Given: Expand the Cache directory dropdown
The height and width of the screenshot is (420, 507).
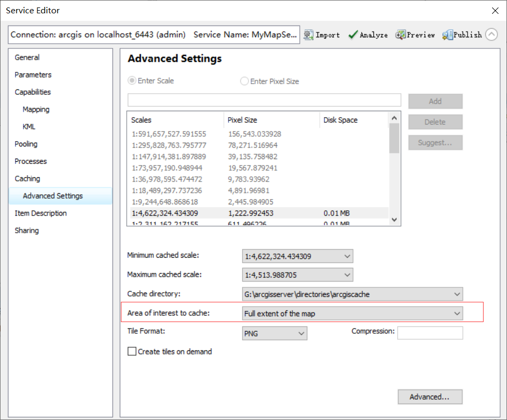Looking at the screenshot, I should (457, 293).
